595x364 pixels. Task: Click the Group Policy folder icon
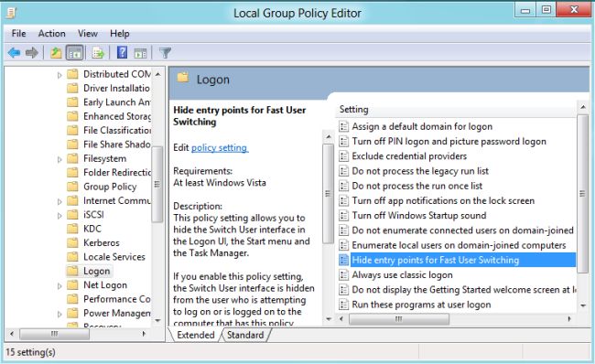coord(72,187)
